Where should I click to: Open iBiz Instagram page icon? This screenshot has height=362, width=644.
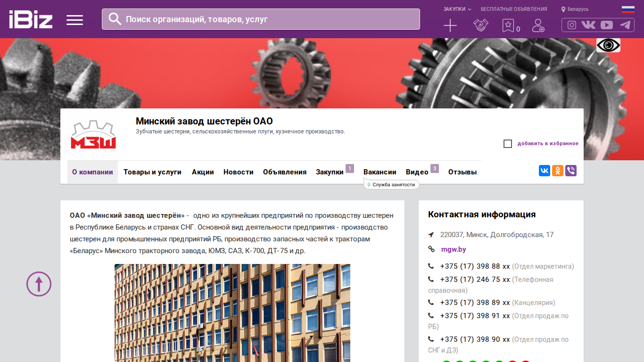point(572,25)
